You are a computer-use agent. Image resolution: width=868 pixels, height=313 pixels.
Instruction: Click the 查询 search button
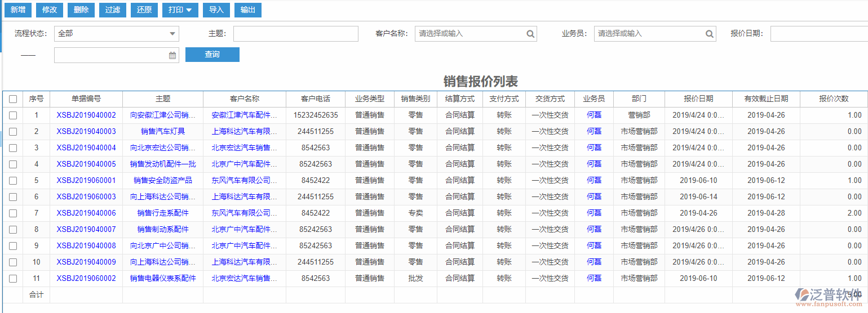point(212,55)
